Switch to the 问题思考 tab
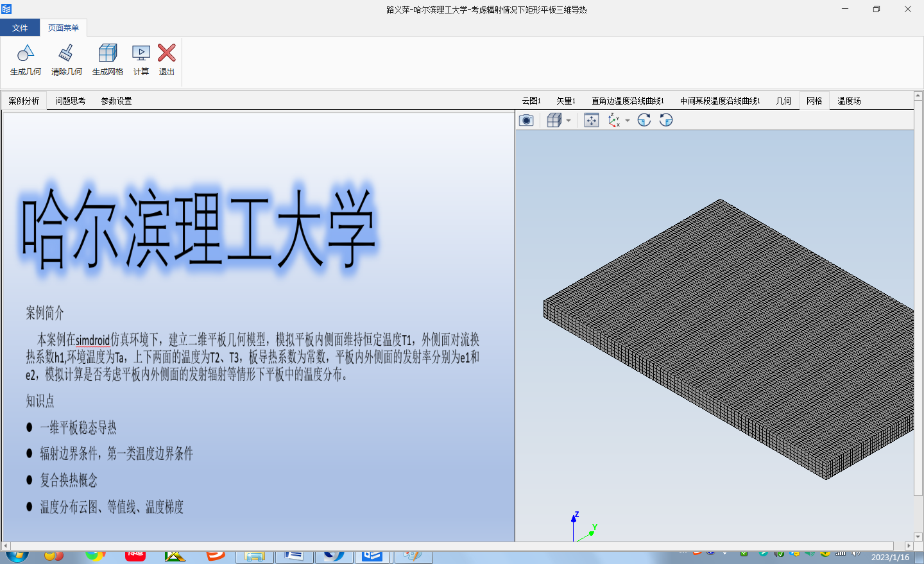 pos(70,101)
